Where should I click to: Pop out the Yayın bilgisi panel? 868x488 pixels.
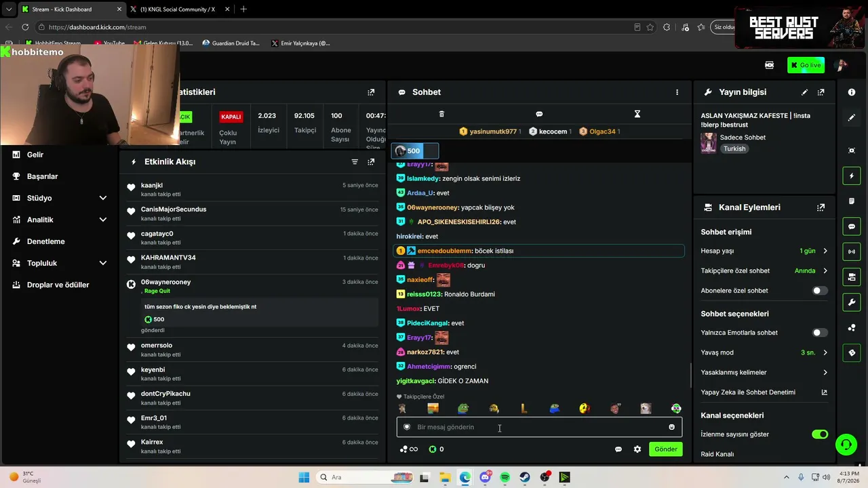pos(821,92)
